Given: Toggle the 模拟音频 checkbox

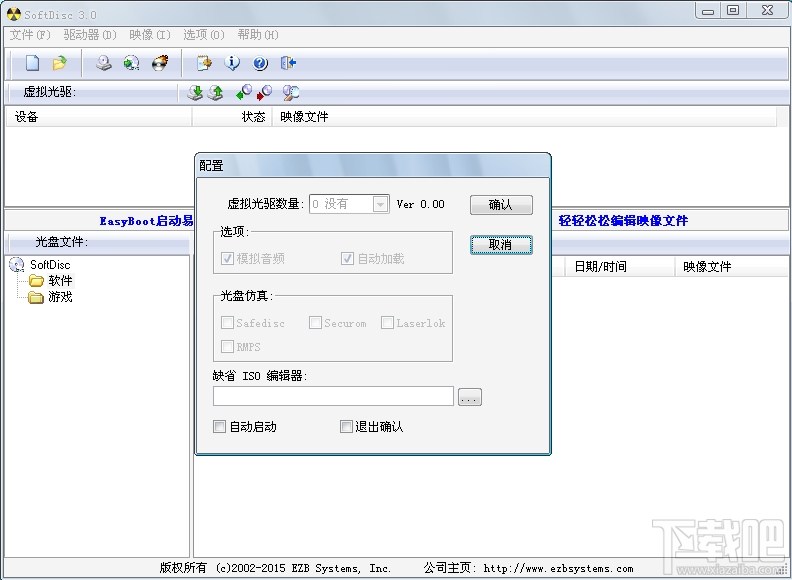Looking at the screenshot, I should point(227,259).
